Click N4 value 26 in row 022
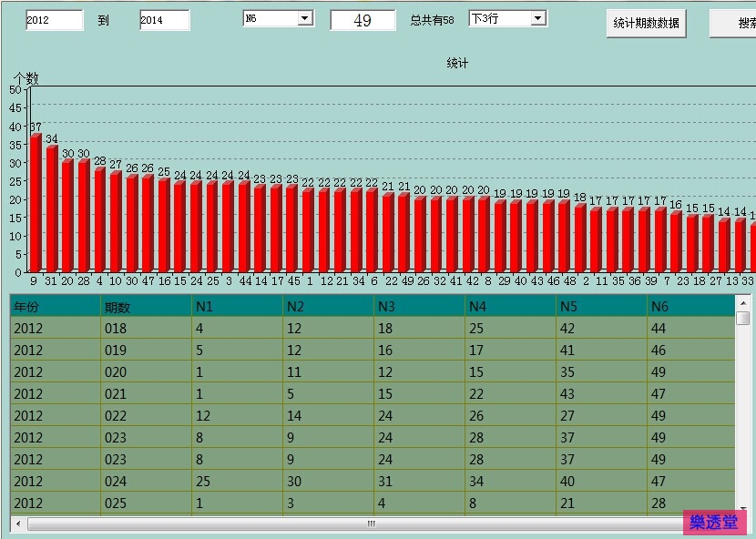The width and height of the screenshot is (756, 539). [x=511, y=415]
